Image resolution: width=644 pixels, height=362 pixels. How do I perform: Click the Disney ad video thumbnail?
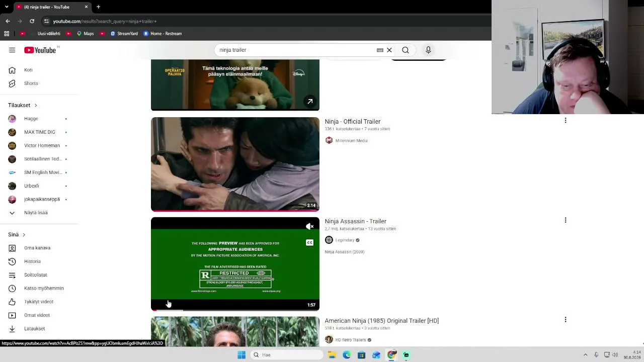click(235, 85)
